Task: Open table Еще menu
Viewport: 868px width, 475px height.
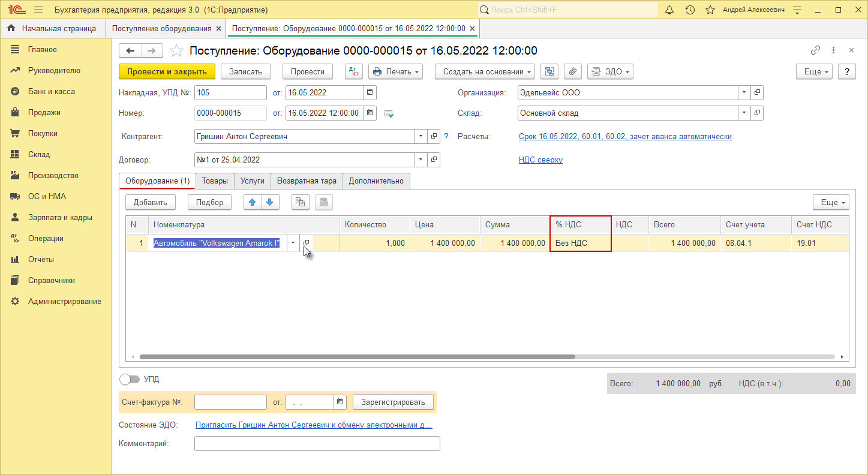Action: 831,202
